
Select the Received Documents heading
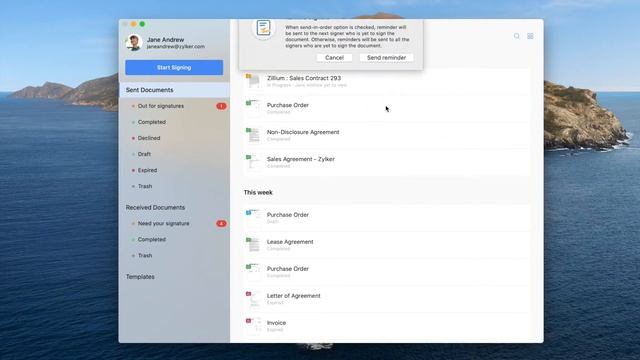pyautogui.click(x=155, y=207)
